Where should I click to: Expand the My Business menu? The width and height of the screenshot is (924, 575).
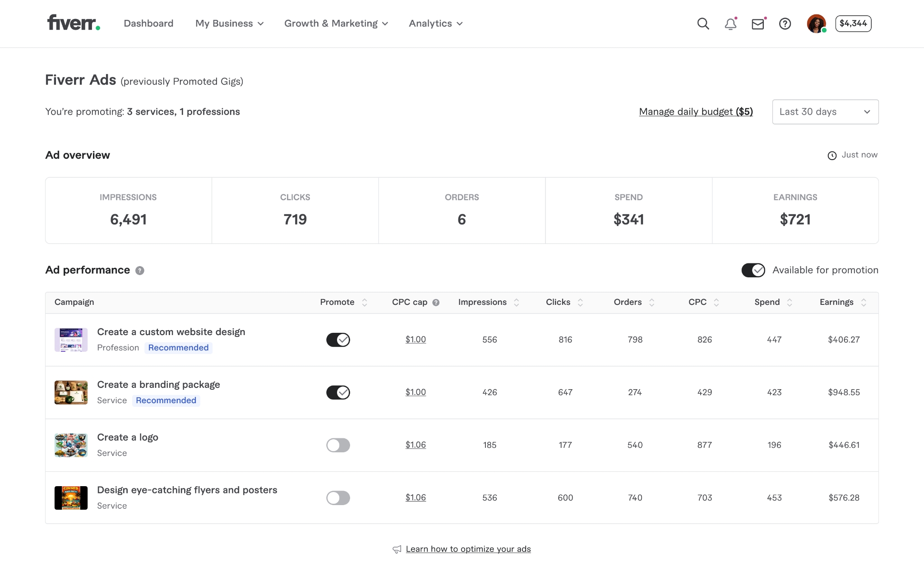coord(229,23)
